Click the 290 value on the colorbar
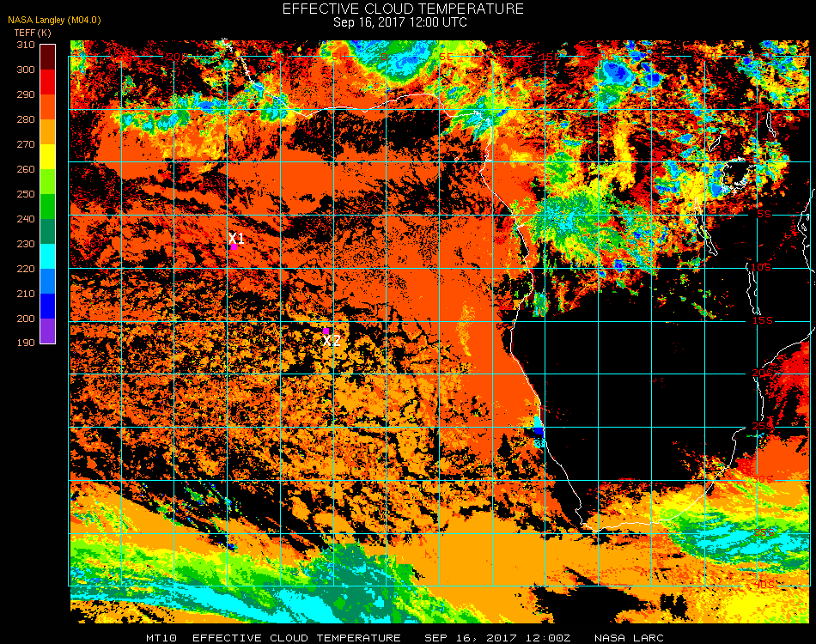The image size is (816, 644). pos(26,94)
